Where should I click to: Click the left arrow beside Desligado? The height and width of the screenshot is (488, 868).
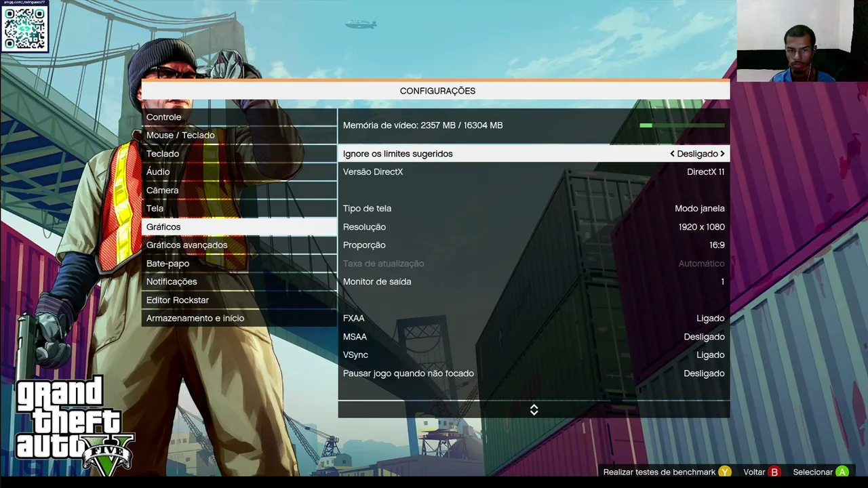tap(672, 154)
